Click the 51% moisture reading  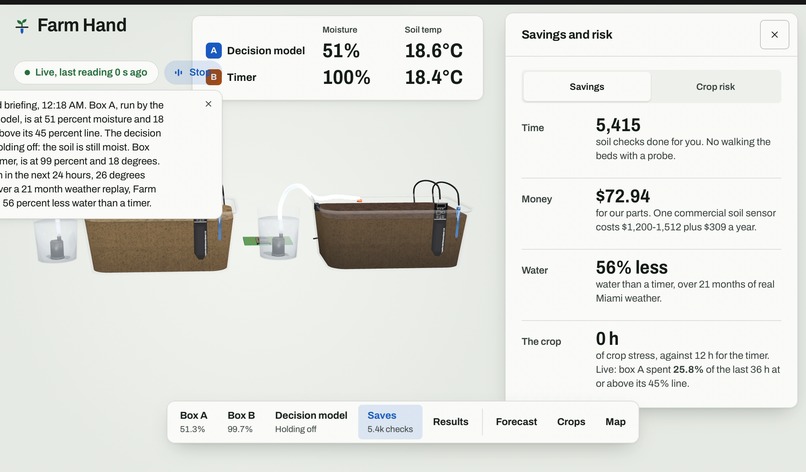341,51
